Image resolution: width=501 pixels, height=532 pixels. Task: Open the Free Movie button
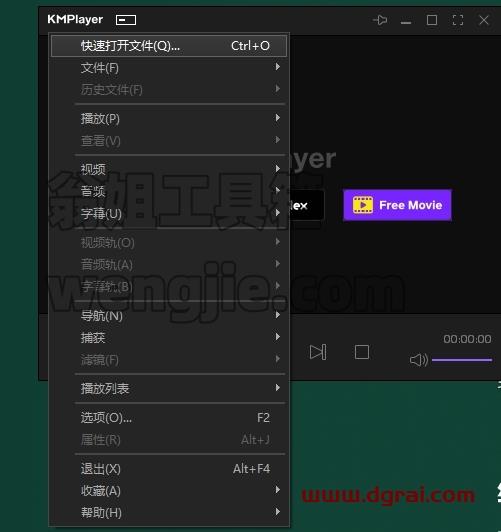[397, 205]
